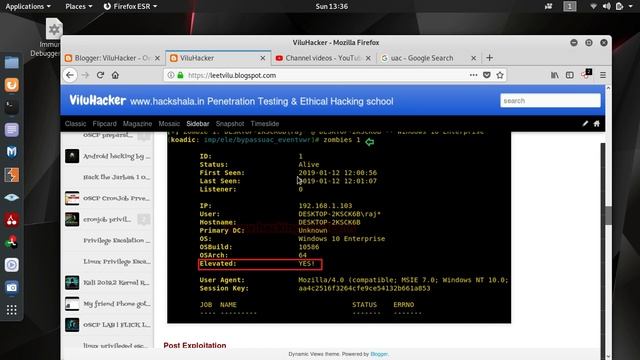Show all applications grid in dock
640x360 pixels.
11,310
